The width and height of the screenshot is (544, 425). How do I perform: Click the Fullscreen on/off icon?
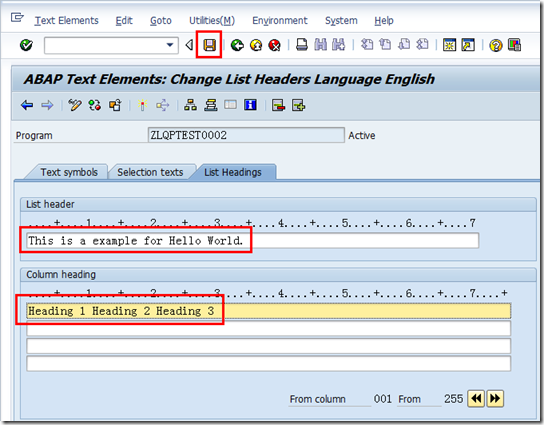point(230,105)
